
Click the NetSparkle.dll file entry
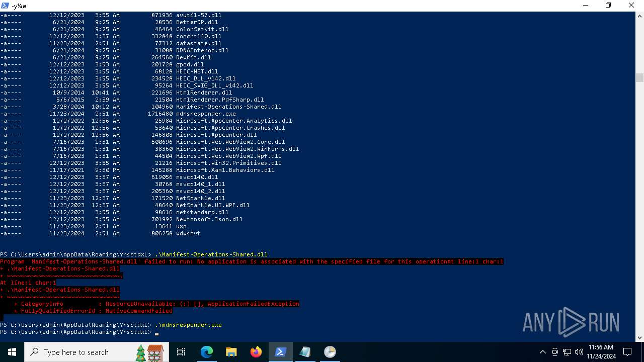click(201, 198)
